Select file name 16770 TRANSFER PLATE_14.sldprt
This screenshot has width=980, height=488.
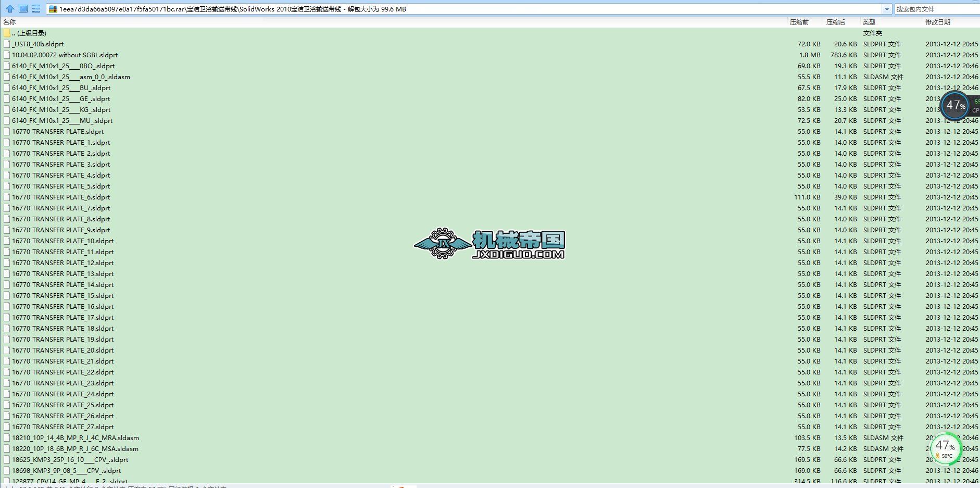click(x=62, y=284)
